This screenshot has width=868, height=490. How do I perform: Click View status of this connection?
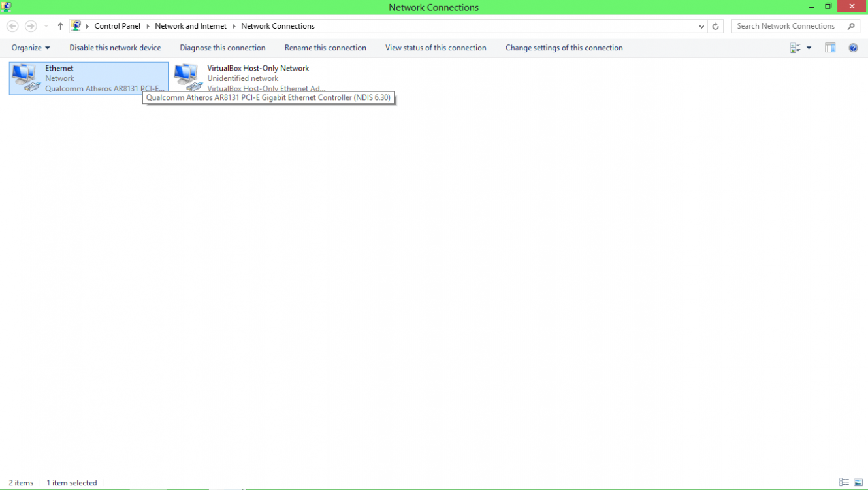click(x=436, y=48)
